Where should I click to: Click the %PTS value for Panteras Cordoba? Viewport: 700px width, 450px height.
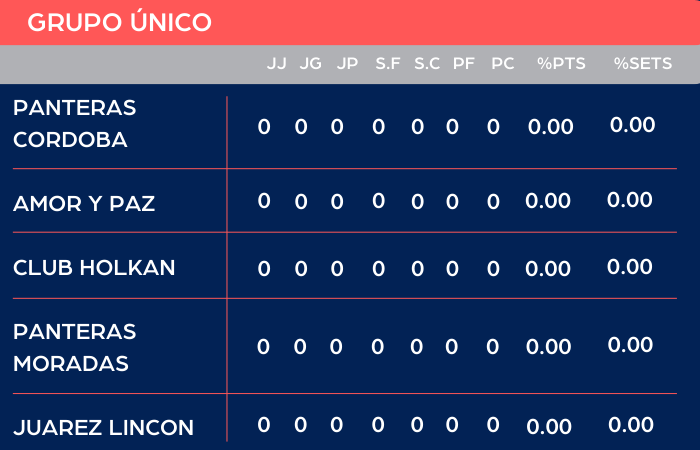pos(550,128)
